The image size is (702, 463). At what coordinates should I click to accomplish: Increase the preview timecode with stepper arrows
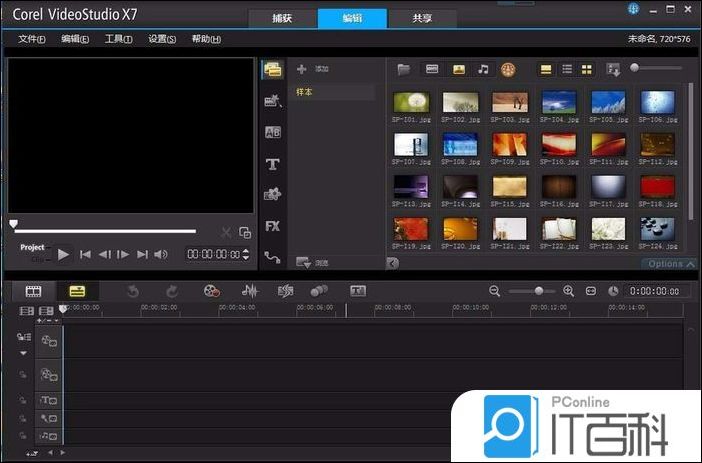pos(246,251)
